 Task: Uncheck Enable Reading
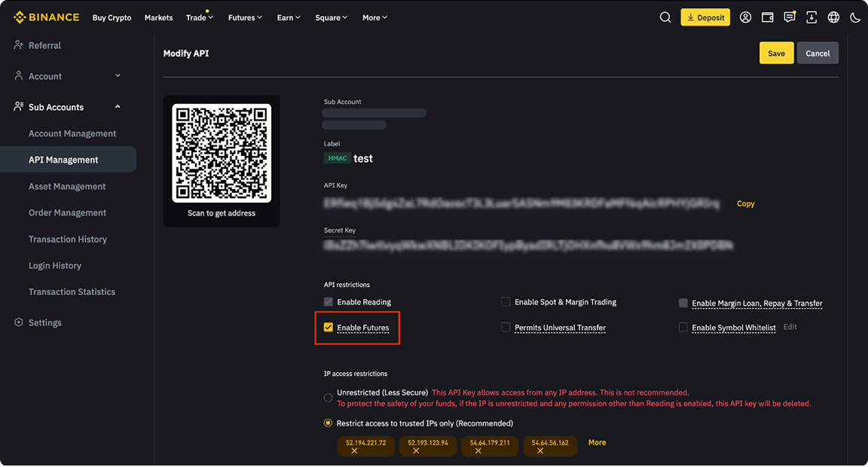328,301
